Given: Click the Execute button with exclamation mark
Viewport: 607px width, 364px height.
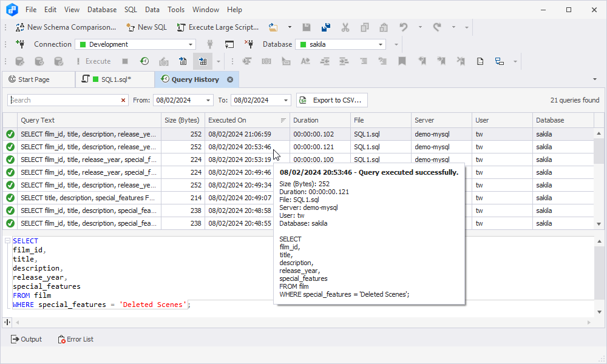Looking at the screenshot, I should click(93, 61).
